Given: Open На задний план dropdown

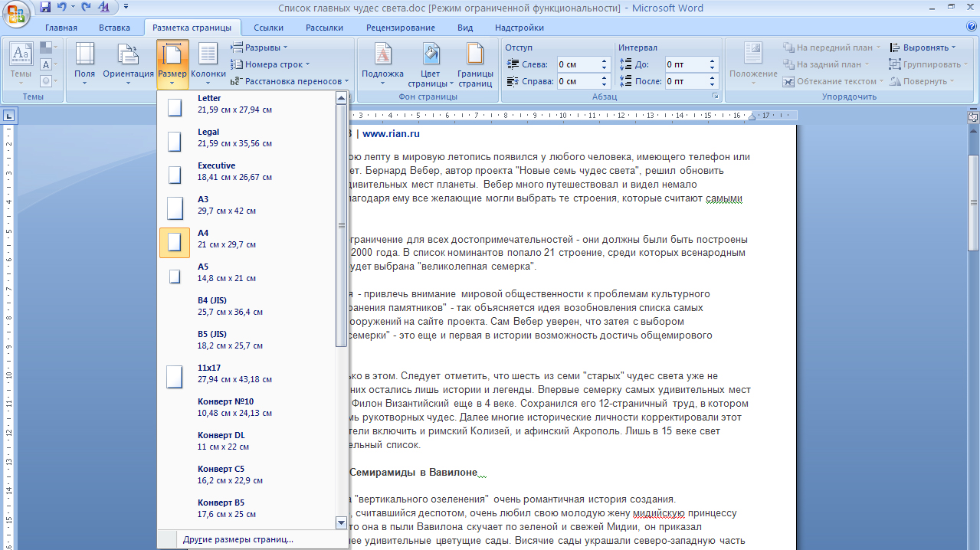Looking at the screenshot, I should click(x=828, y=64).
